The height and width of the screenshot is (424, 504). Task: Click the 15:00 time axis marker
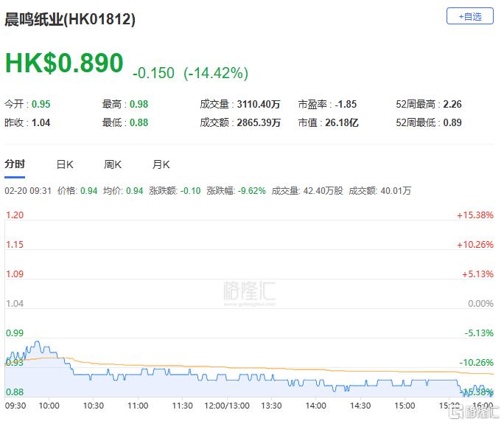(x=405, y=406)
